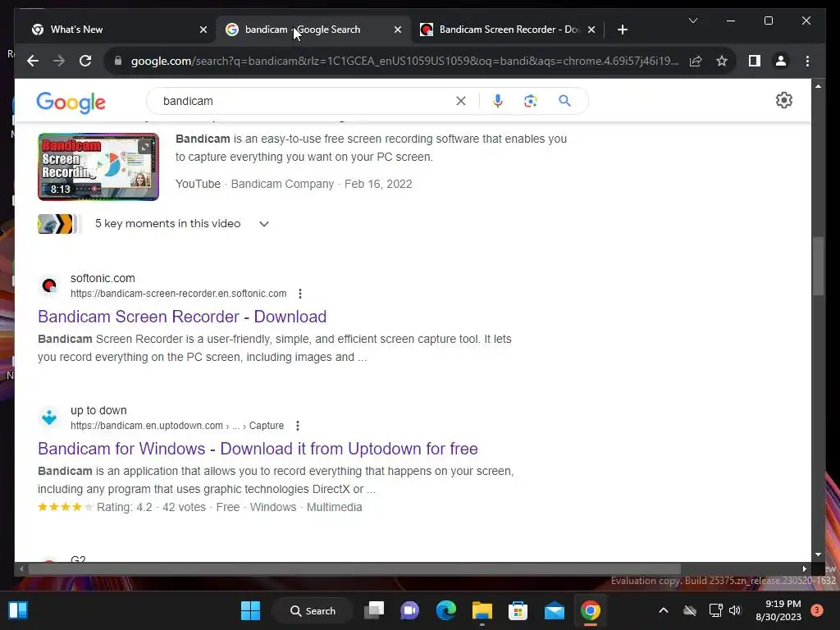Screen dimensions: 840x630
Task: Submit search with the magnifier icon
Action: point(564,101)
